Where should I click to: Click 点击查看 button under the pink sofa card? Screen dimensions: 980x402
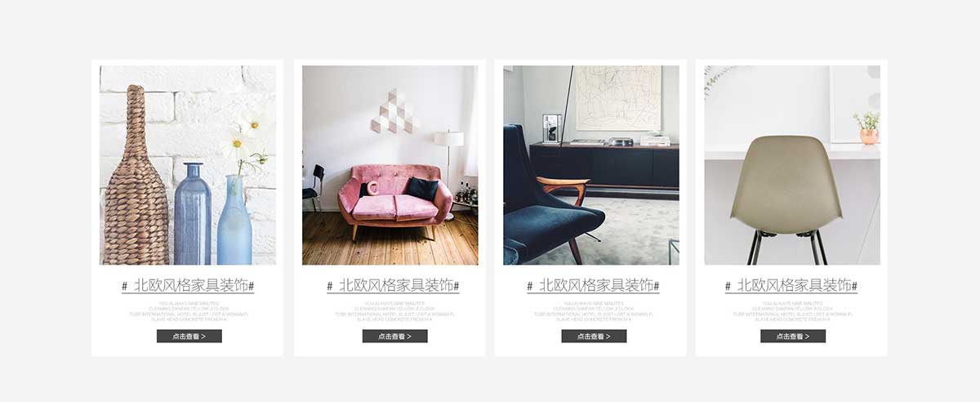(395, 336)
